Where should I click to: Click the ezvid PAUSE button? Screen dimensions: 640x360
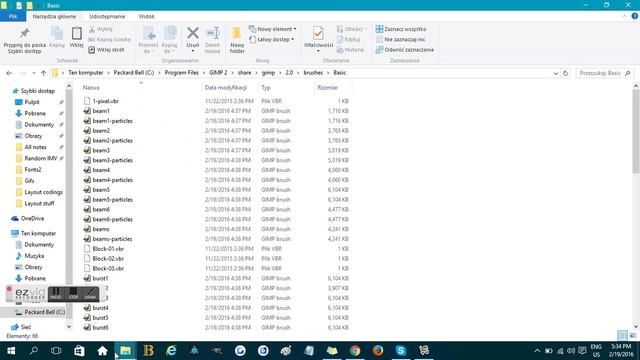56,294
